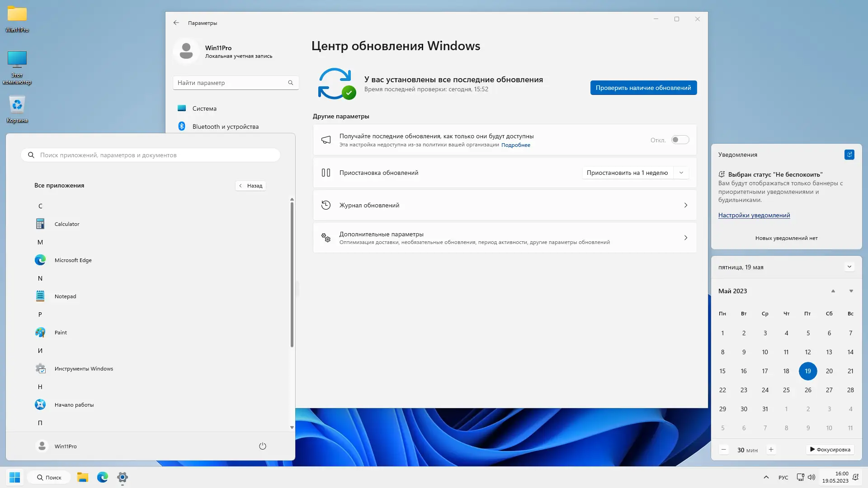This screenshot has width=868, height=488.
Task: Click the Do Not Disturb icon in notifications header
Action: point(849,155)
